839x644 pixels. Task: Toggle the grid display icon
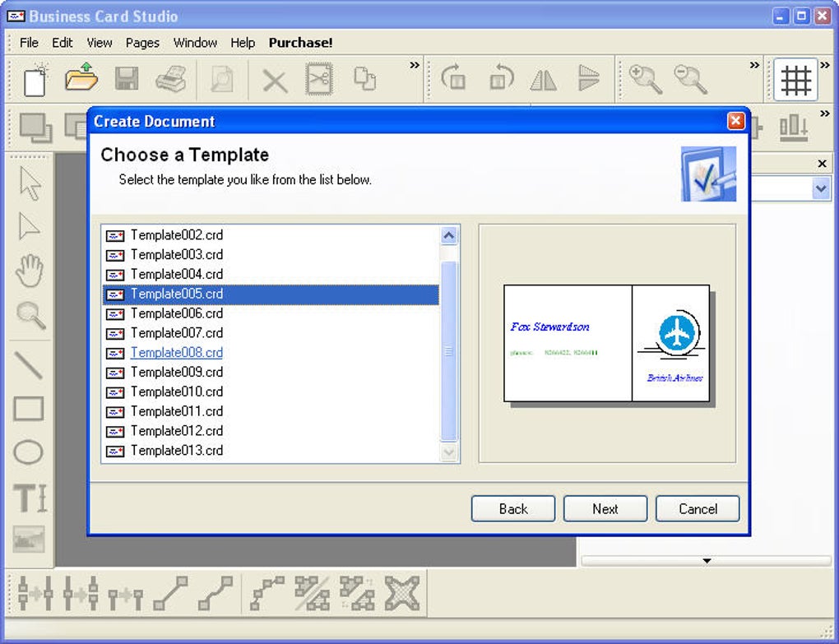pos(795,80)
